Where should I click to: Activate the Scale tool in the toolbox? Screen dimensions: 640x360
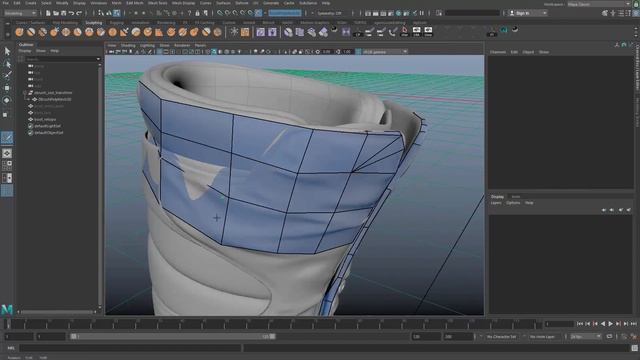5,115
